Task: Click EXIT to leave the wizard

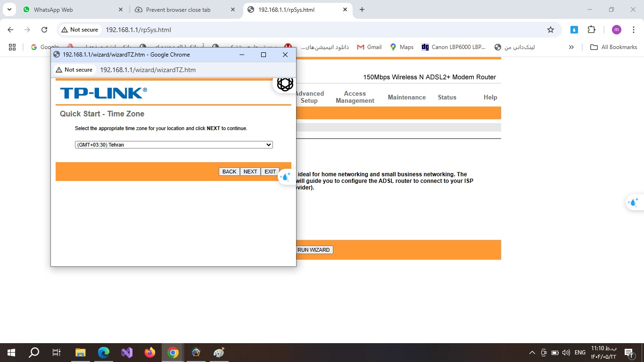Action: point(270,172)
